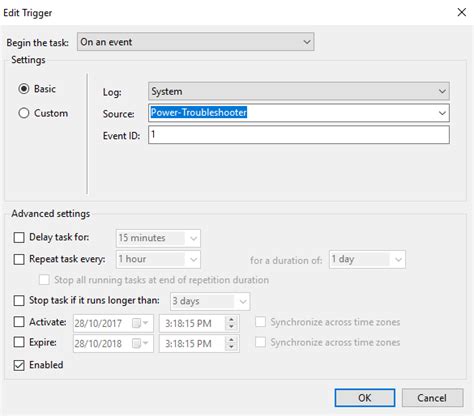
Task: Click the OK button
Action: tap(365, 398)
